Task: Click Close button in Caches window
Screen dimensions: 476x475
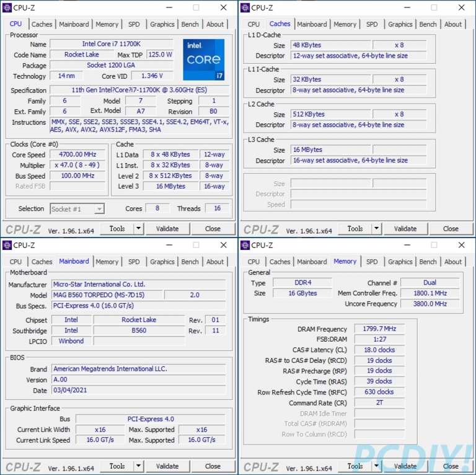Action: (x=451, y=228)
